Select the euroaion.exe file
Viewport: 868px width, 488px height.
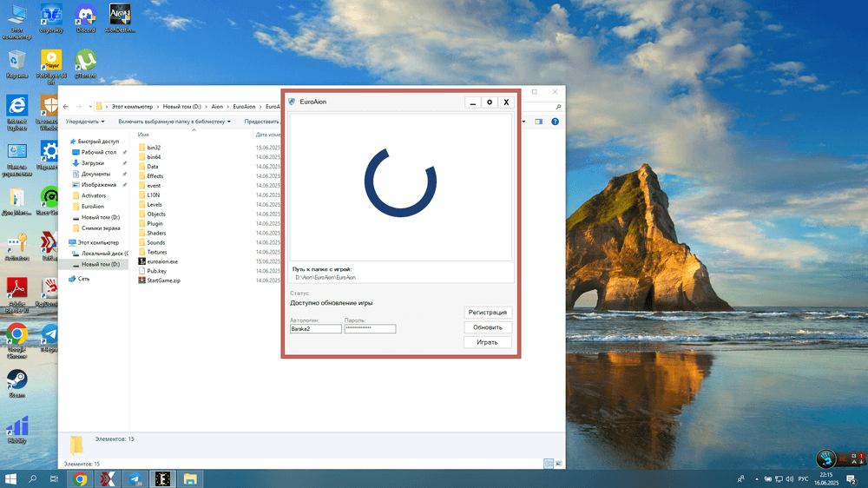pos(161,261)
